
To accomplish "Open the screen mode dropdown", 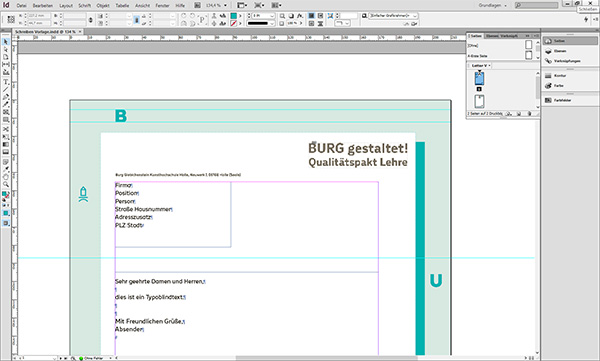I will point(259,5).
